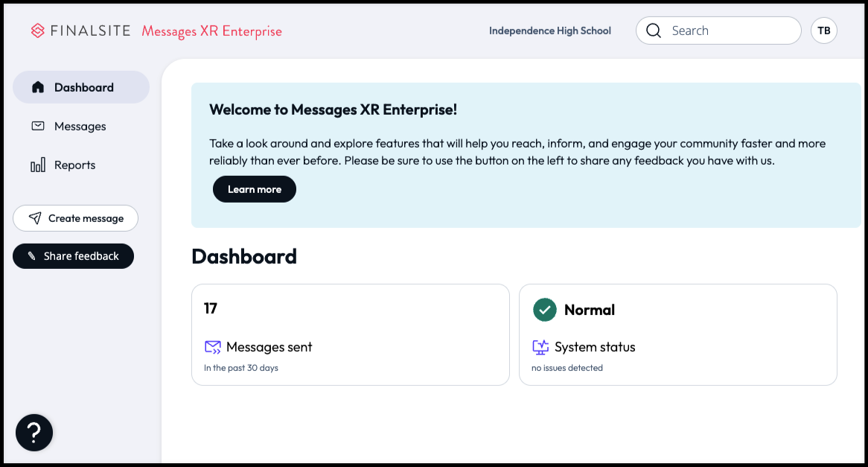This screenshot has width=868, height=467.
Task: Click the Messages sent envelope icon
Action: pyautogui.click(x=213, y=347)
